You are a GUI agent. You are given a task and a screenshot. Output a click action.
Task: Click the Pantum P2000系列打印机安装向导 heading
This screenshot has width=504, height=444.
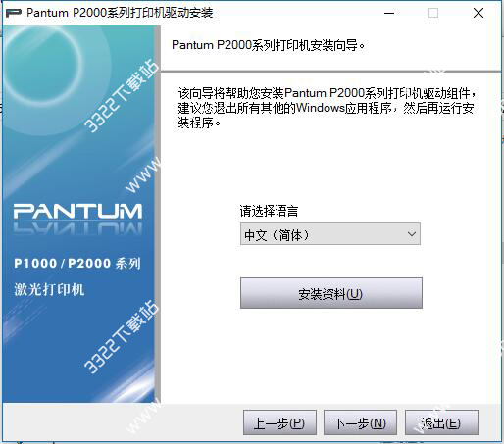coord(268,45)
